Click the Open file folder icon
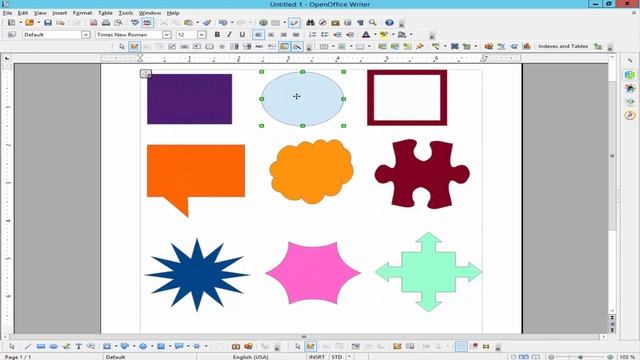Viewport: 640px width, 360px height. (x=29, y=23)
